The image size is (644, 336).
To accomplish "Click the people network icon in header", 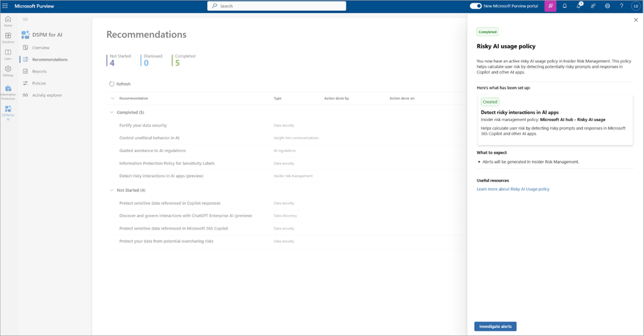I will [593, 6].
